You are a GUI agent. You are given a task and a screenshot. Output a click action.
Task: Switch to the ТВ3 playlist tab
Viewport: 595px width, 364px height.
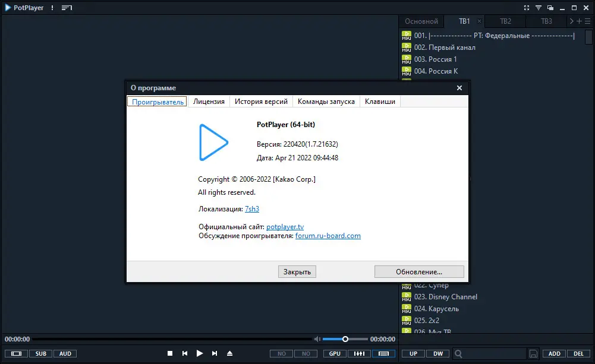pos(546,21)
